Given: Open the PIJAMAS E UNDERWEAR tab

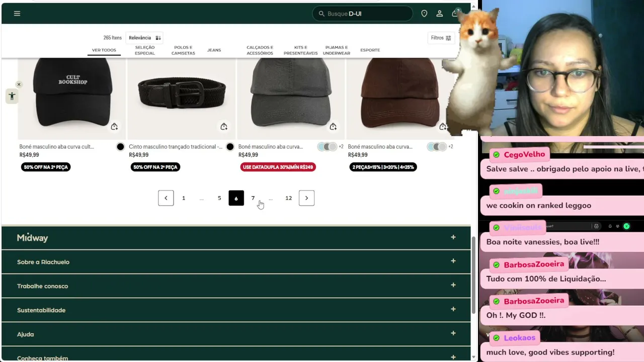Looking at the screenshot, I should point(337,50).
